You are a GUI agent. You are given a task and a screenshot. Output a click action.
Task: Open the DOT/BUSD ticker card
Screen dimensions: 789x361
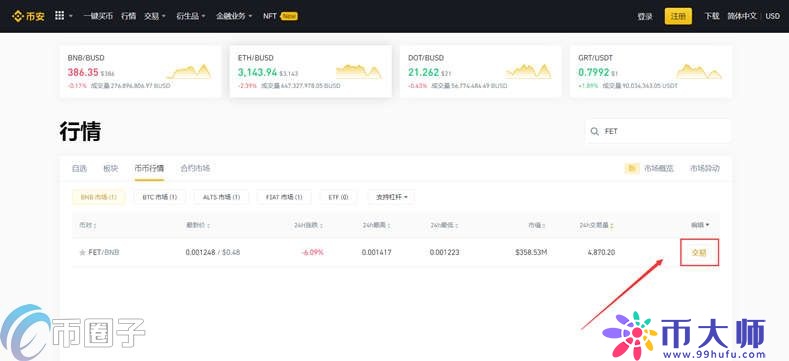(x=481, y=71)
